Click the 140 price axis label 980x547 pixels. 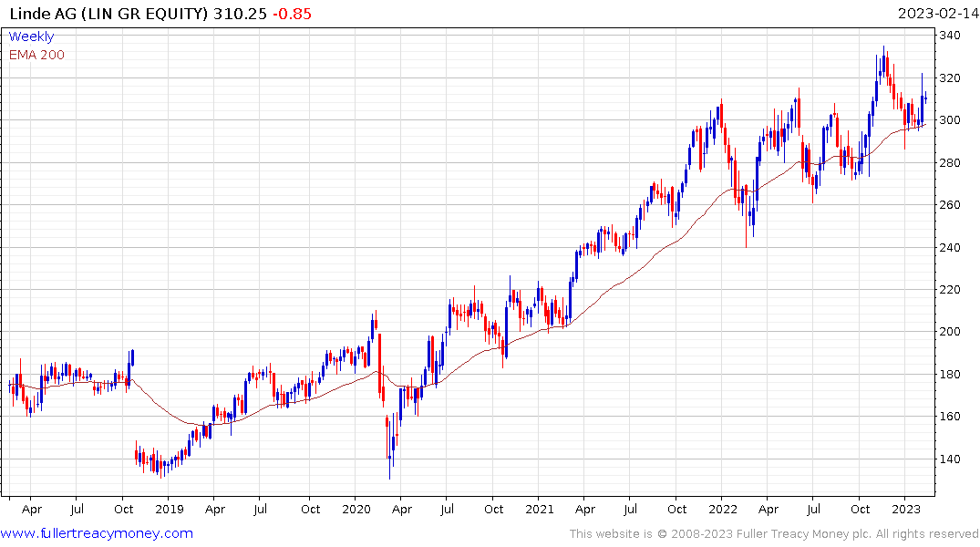point(950,459)
